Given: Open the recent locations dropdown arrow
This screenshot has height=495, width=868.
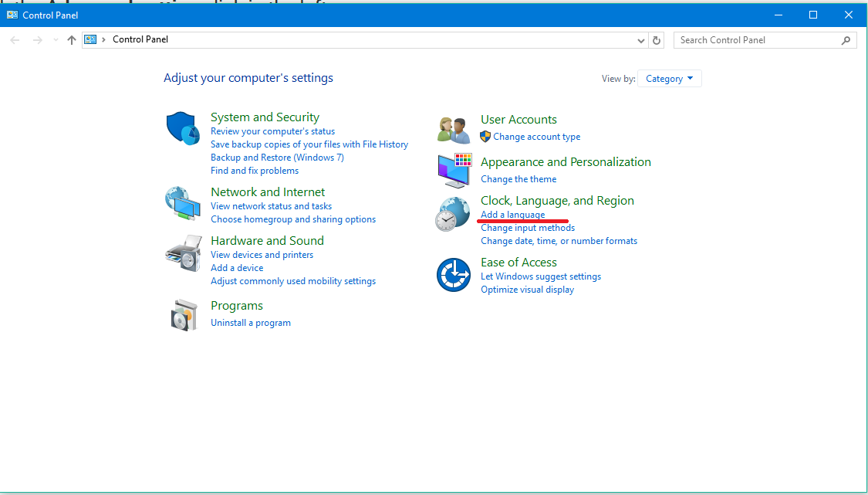Looking at the screenshot, I should tap(56, 40).
